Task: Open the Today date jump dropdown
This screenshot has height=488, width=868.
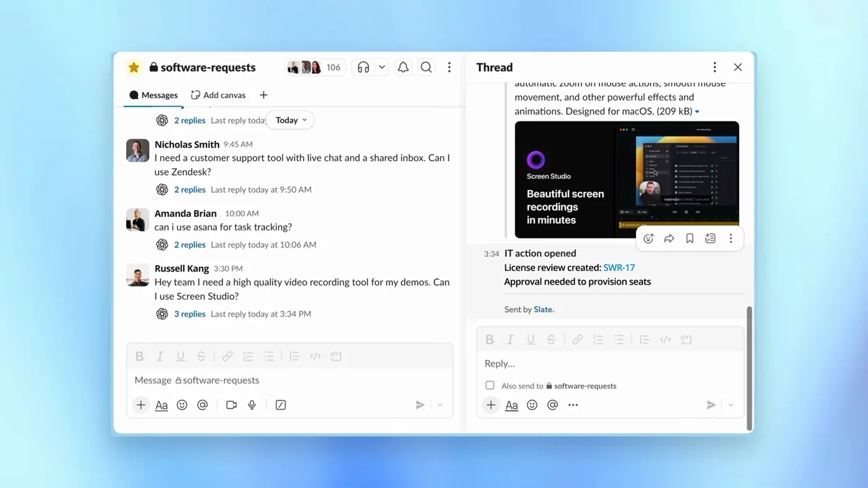Action: (x=291, y=120)
